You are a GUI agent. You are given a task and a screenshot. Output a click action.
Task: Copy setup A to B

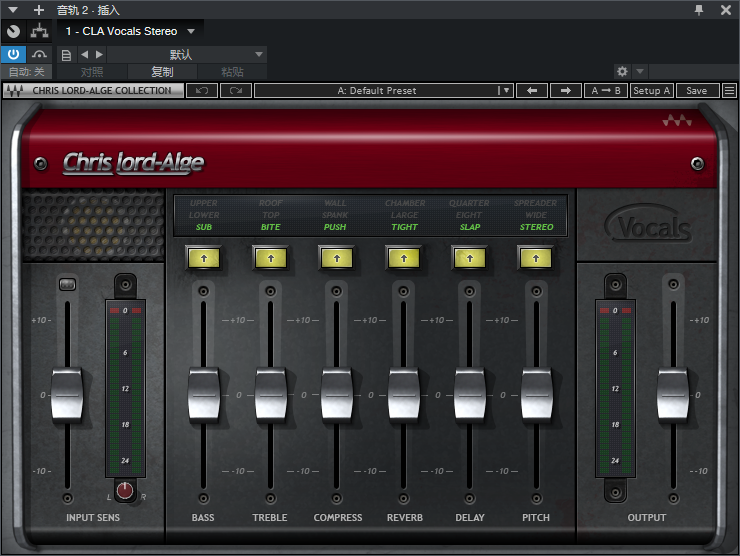(606, 91)
